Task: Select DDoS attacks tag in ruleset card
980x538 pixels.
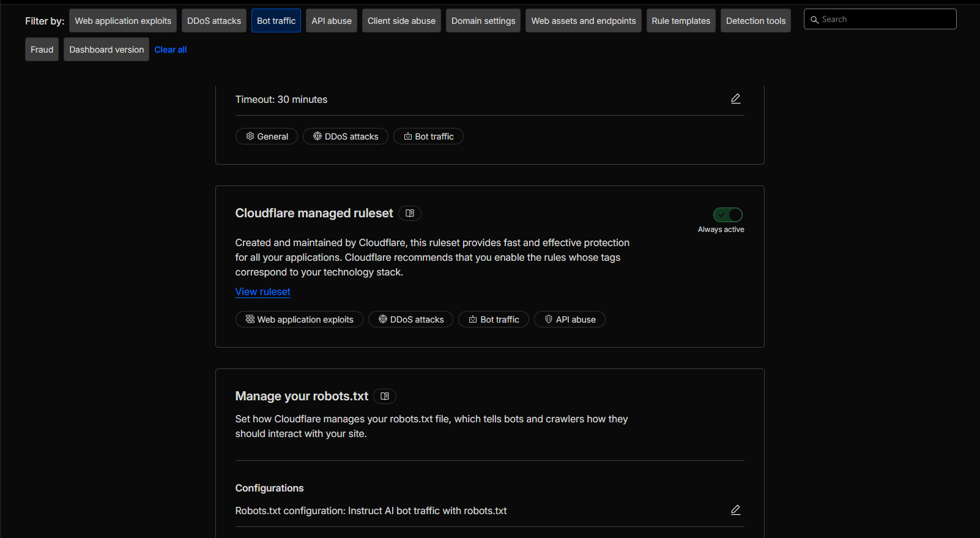Action: tap(410, 319)
